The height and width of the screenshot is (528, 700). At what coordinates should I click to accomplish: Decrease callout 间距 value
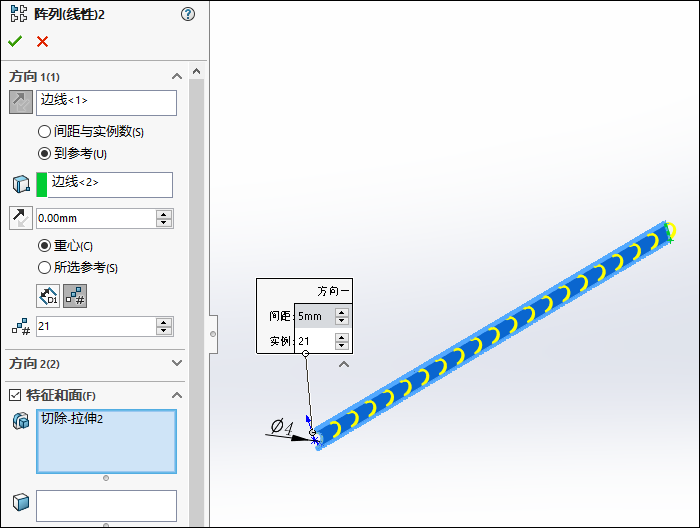pyautogui.click(x=342, y=321)
